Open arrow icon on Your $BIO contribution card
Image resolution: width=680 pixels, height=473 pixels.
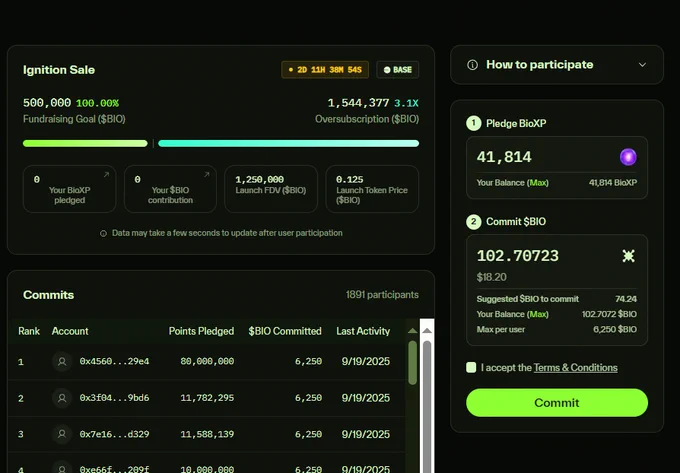207,175
